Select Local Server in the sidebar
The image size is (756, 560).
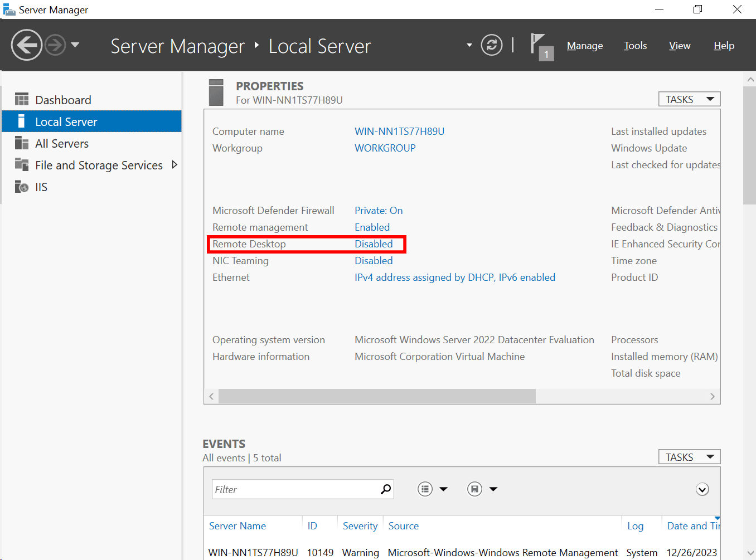91,121
